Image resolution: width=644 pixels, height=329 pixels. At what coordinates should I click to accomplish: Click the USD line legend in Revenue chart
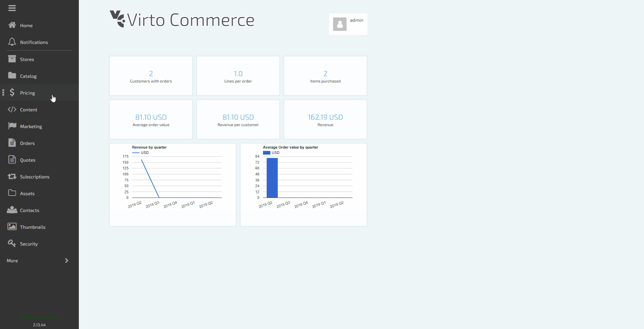pyautogui.click(x=141, y=153)
